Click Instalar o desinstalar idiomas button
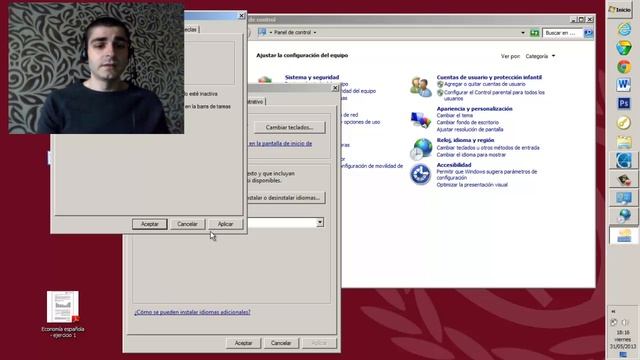 [285, 198]
